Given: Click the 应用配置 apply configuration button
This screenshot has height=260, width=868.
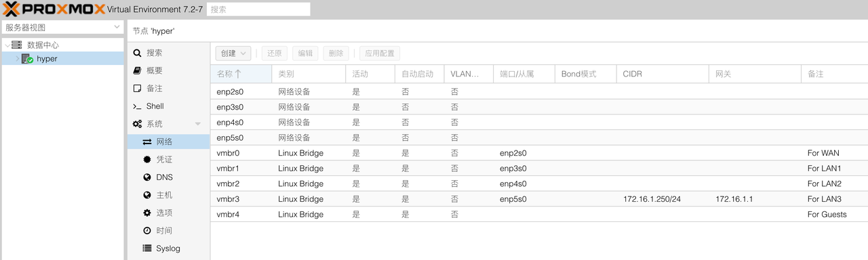Looking at the screenshot, I should pos(380,53).
